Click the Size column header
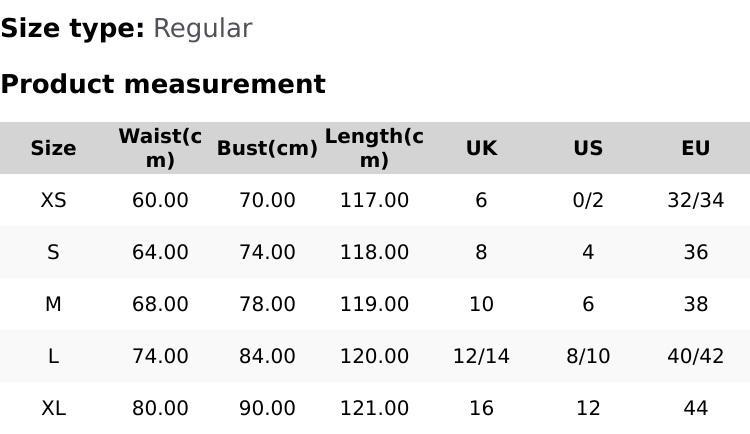The width and height of the screenshot is (750, 434). tap(53, 148)
